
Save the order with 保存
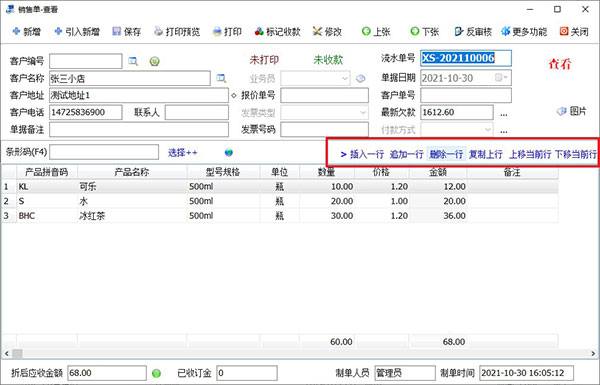(x=127, y=31)
